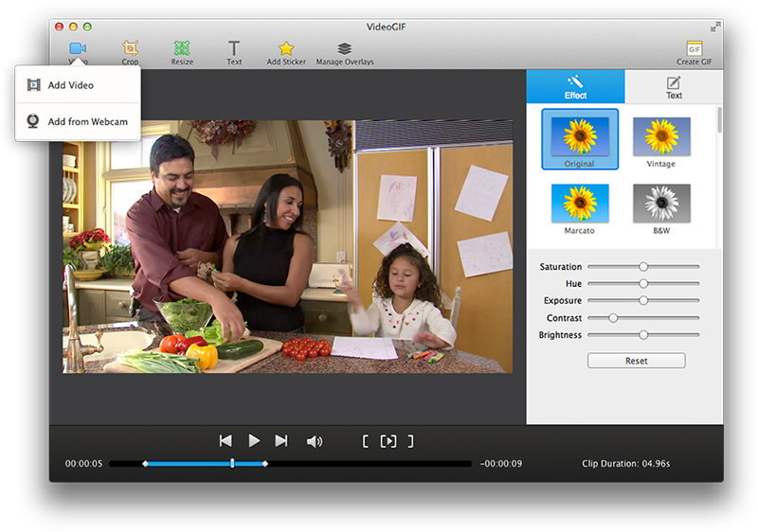Apply the B&W effect

point(661,208)
